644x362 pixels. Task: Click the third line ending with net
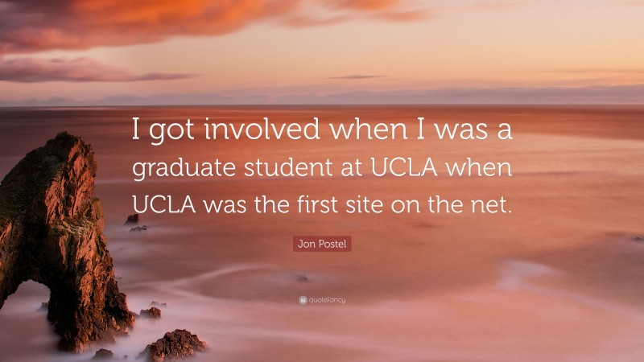coord(323,204)
